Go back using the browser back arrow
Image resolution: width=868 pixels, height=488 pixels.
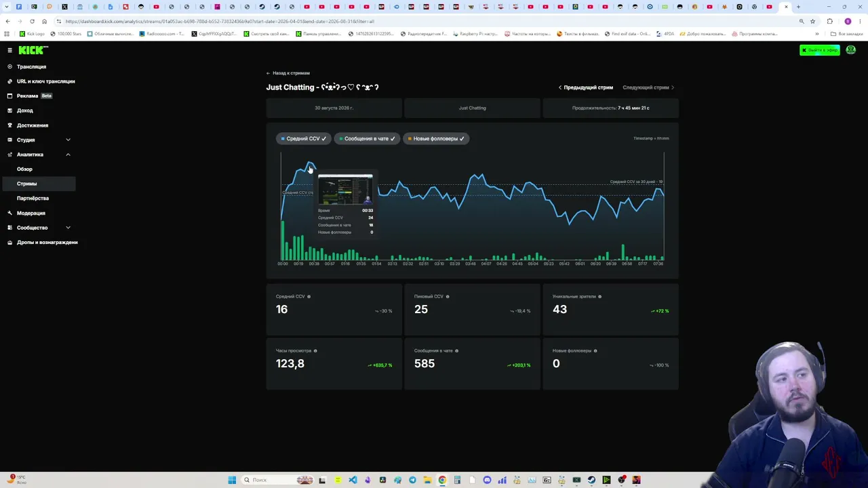coord(7,21)
